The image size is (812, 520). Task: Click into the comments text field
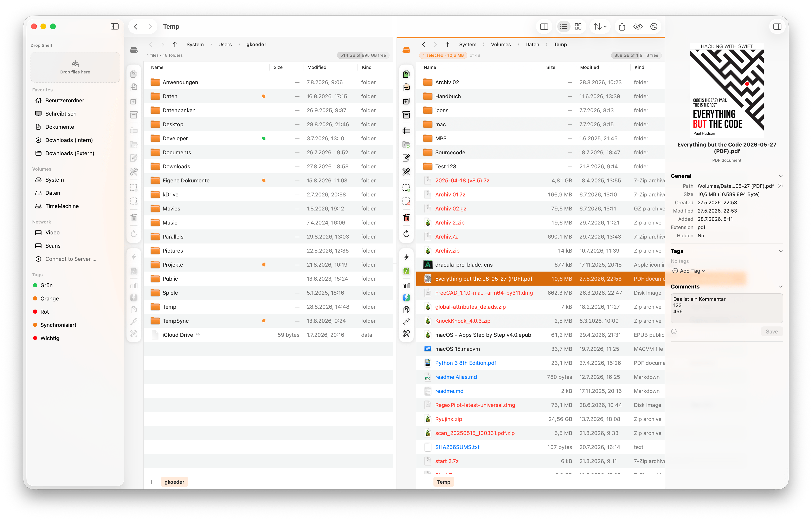click(727, 308)
